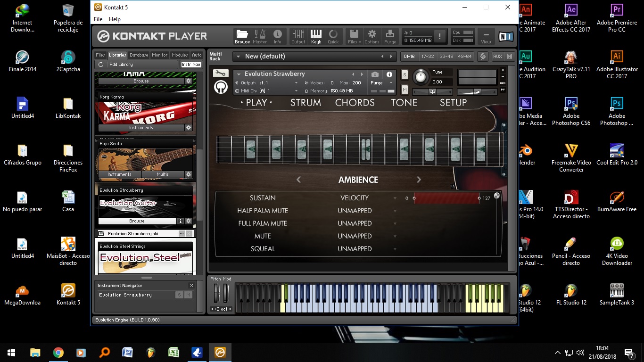This screenshot has width=644, height=362.
Task: Toggle the Keyb keyboard panel icon
Action: pos(316,36)
